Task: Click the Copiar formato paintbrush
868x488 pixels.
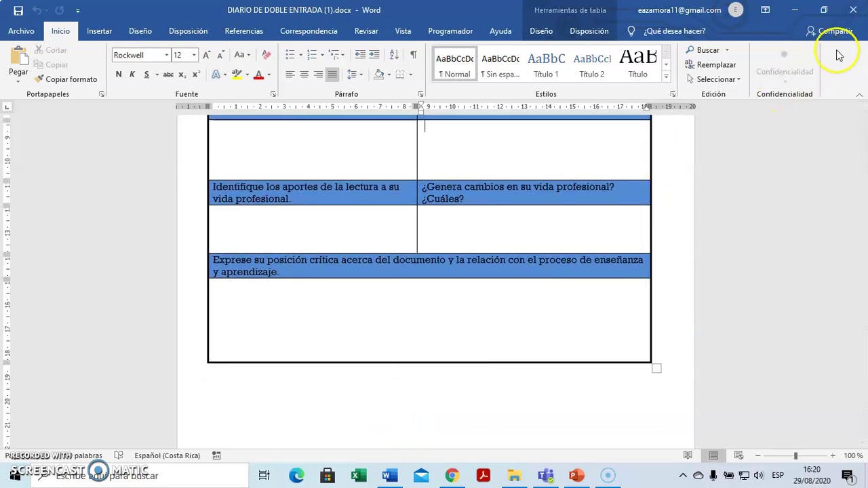Action: coord(39,79)
